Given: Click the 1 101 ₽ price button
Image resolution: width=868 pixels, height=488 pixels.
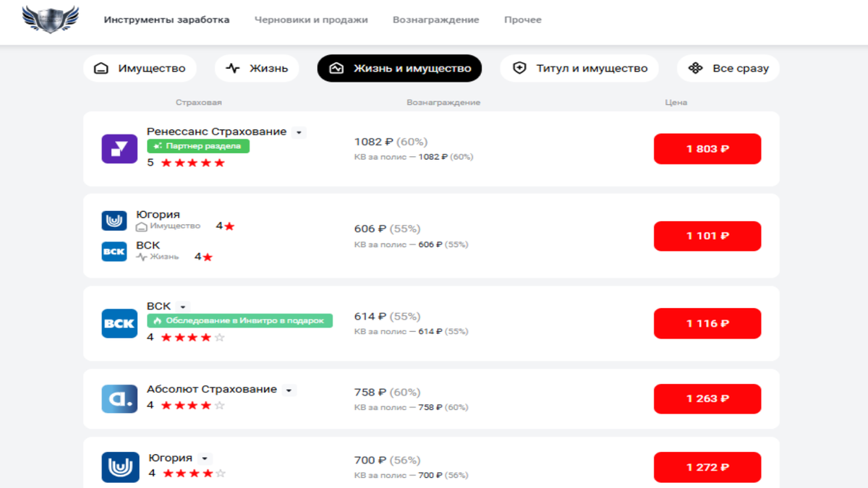Looking at the screenshot, I should (x=707, y=236).
